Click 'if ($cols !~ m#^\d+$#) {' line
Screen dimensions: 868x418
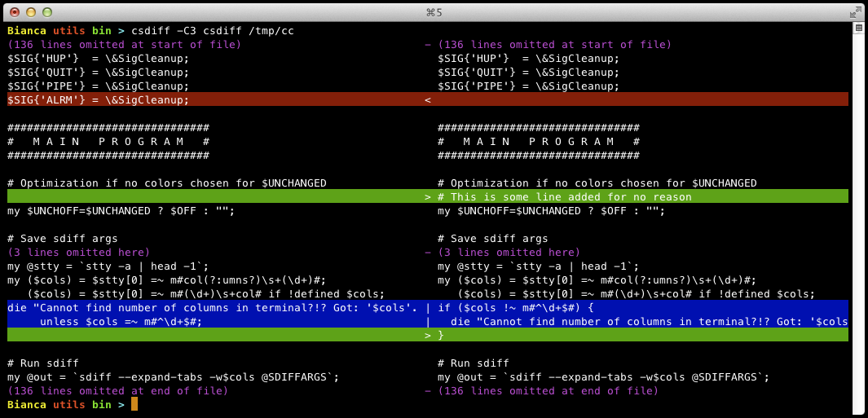515,308
